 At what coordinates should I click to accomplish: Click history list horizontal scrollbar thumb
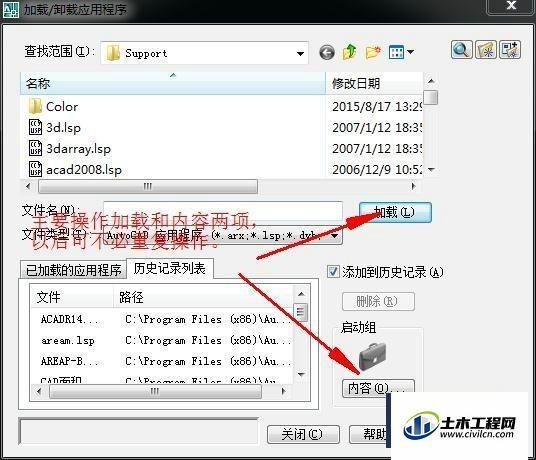(156, 391)
